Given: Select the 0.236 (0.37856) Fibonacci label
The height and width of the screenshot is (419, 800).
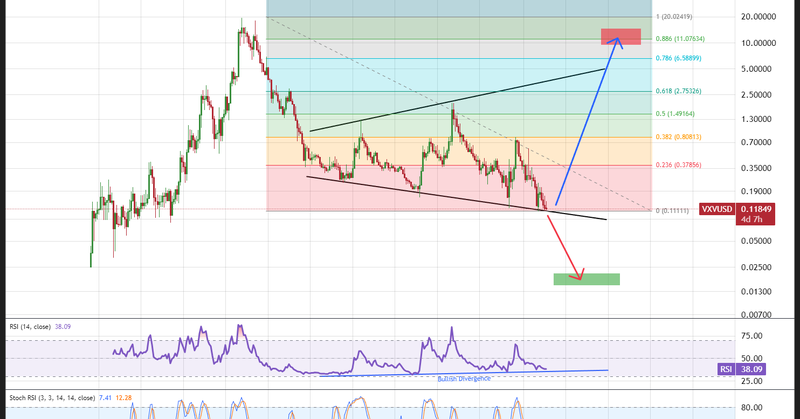Looking at the screenshot, I should point(679,165).
